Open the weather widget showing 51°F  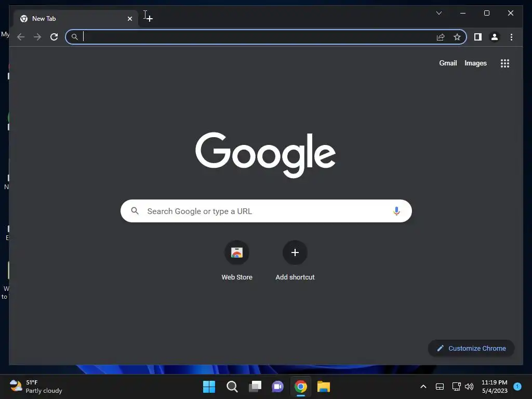36,387
